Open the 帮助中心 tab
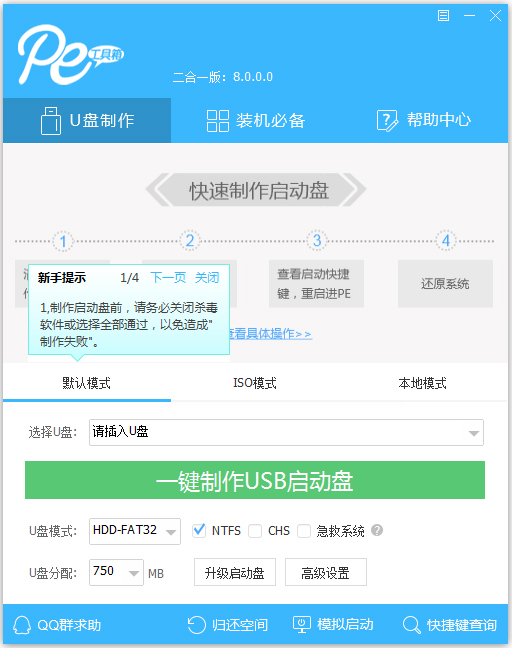This screenshot has width=512, height=648. coord(424,120)
